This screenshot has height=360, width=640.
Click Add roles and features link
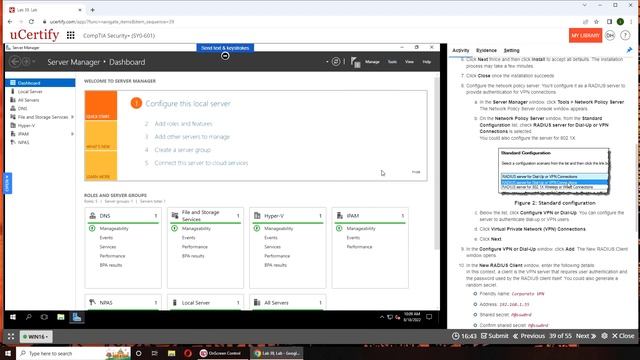click(x=183, y=124)
